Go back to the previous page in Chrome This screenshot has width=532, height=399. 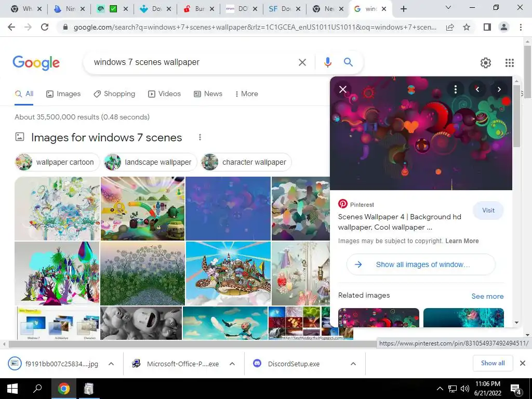[x=11, y=27]
